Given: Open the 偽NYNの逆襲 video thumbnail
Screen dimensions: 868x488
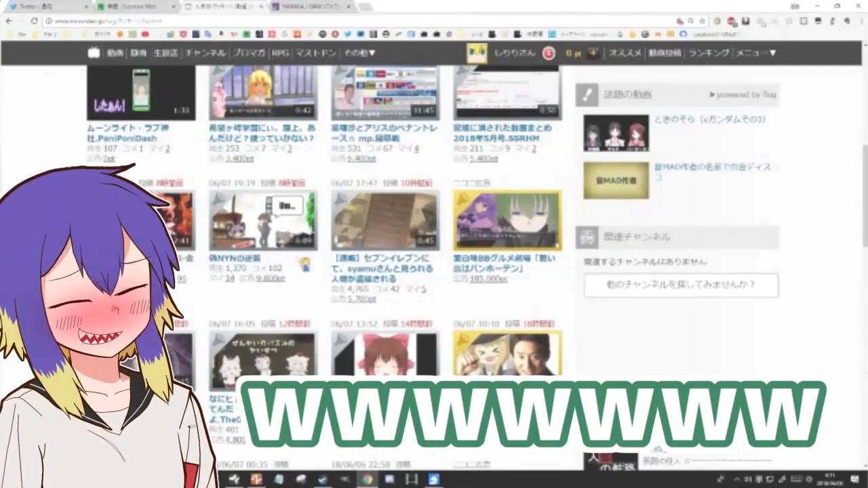Looking at the screenshot, I should click(263, 220).
